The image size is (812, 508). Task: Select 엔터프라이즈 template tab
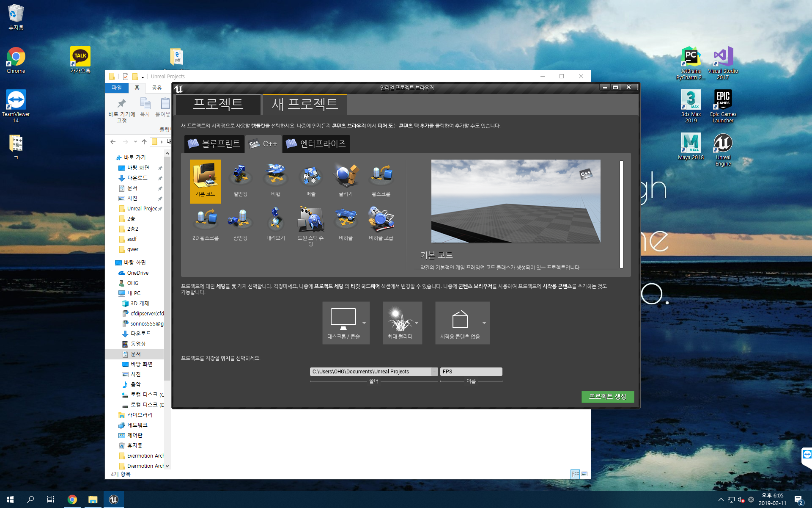pos(316,144)
